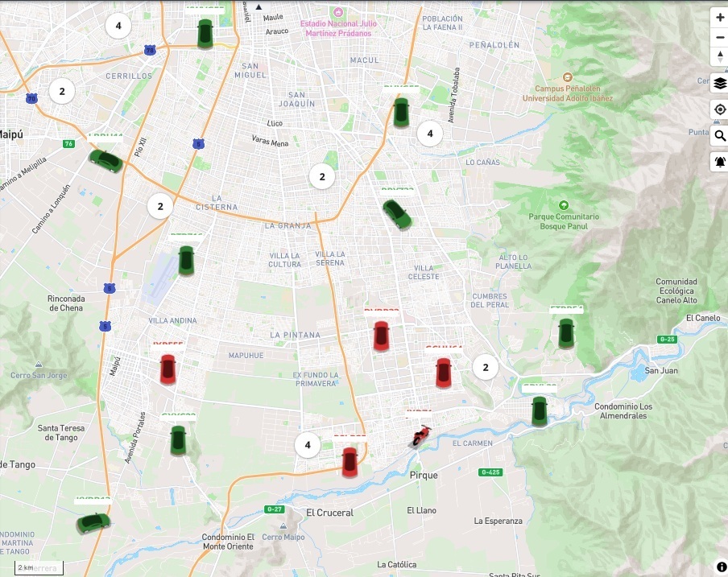Zoom in with the plus button
This screenshot has height=577, width=728.
[719, 18]
